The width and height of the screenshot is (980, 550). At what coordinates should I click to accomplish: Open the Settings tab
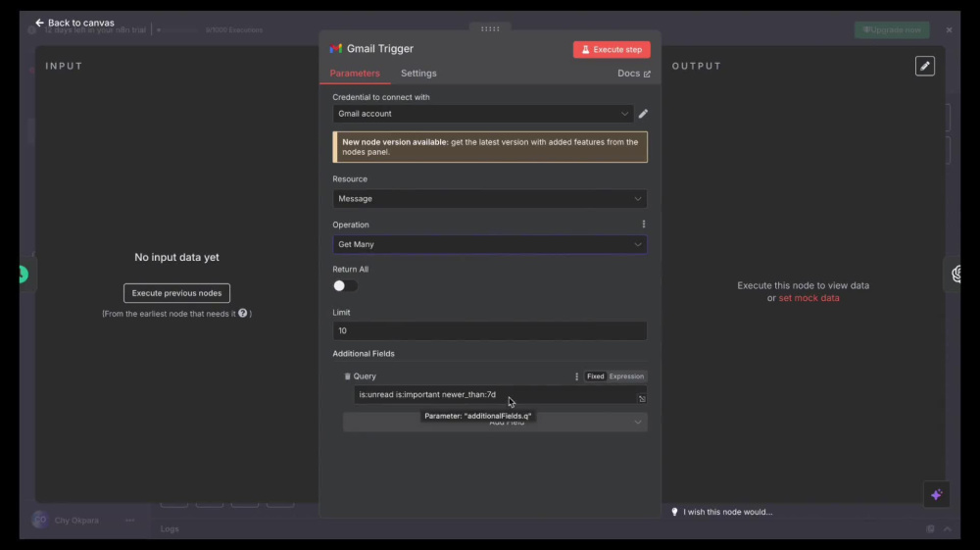[x=418, y=74]
